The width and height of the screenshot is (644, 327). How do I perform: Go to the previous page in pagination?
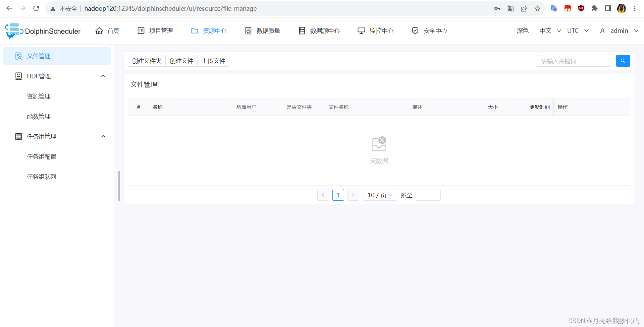tap(323, 195)
